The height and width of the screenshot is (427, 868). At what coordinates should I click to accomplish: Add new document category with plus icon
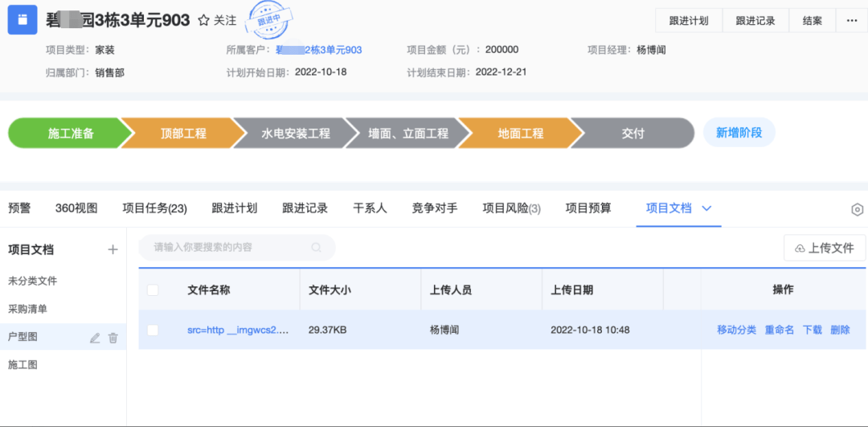[113, 250]
